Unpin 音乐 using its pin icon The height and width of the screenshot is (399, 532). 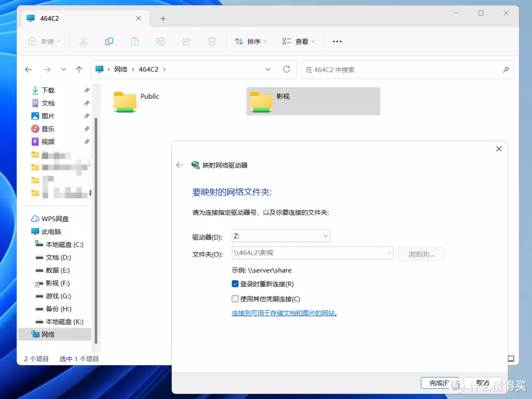[87, 129]
